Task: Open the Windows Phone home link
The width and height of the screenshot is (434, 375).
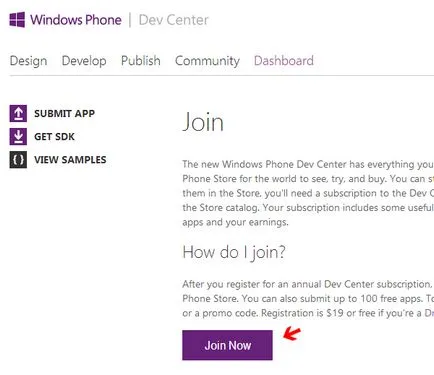Action: click(76, 20)
